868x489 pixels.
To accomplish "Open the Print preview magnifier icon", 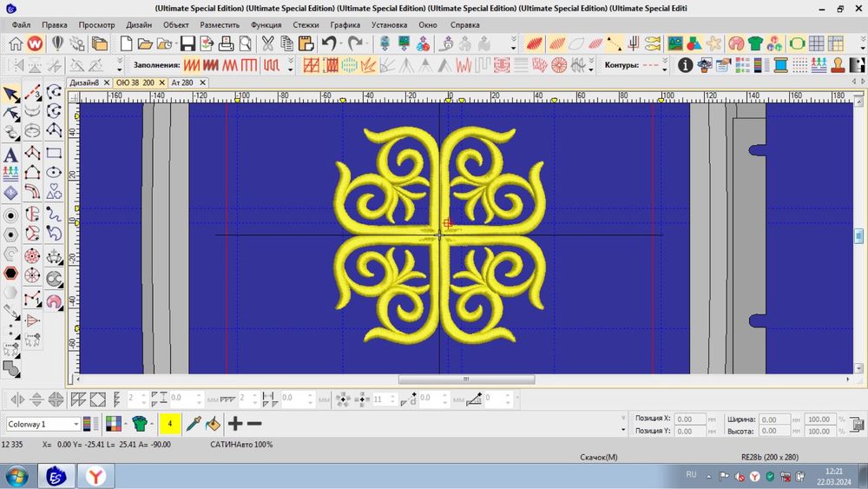I will 245,43.
